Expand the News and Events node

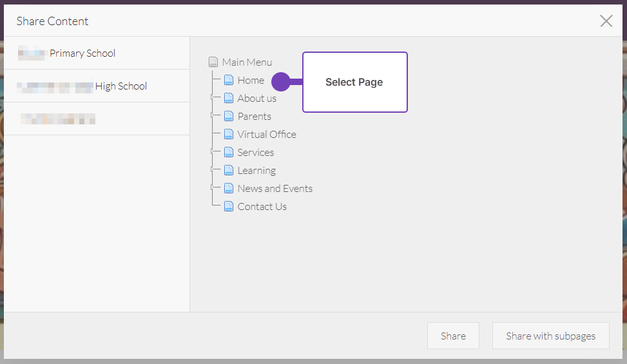(213, 189)
